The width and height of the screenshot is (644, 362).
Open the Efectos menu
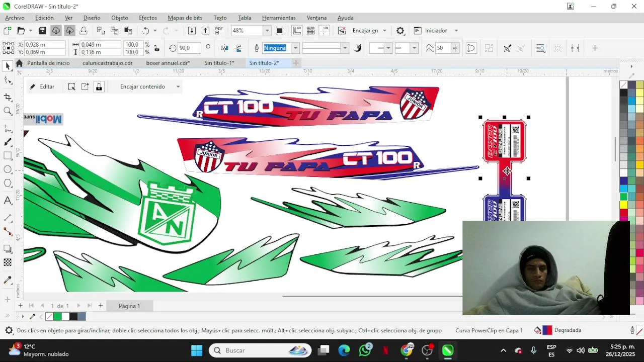point(148,18)
